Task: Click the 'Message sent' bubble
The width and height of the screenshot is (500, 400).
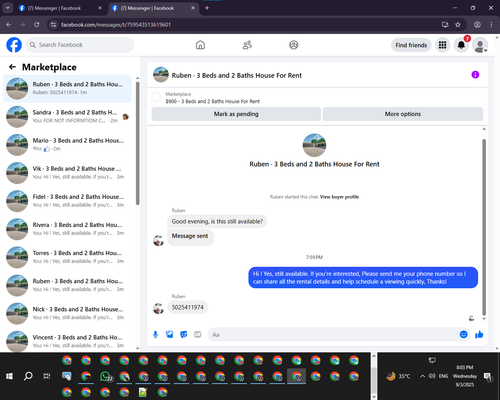Action: 190,237
